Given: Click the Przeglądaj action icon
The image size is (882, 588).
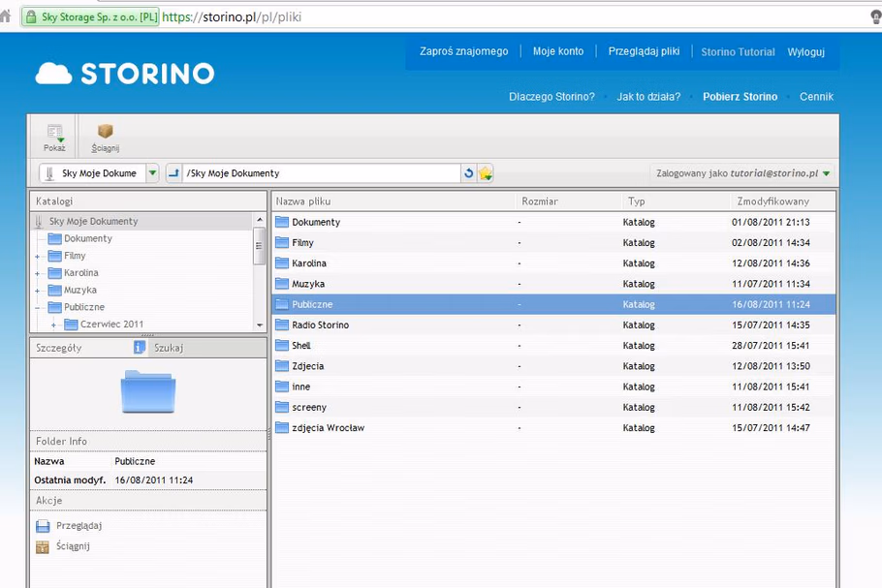Looking at the screenshot, I should [x=43, y=526].
